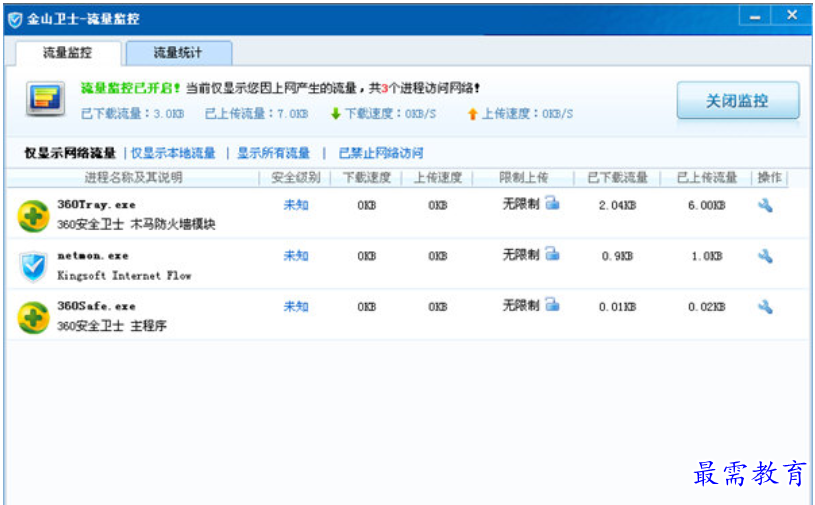Select 仅显示本地流量 filter
Image resolution: width=815 pixels, height=505 pixels.
point(173,153)
